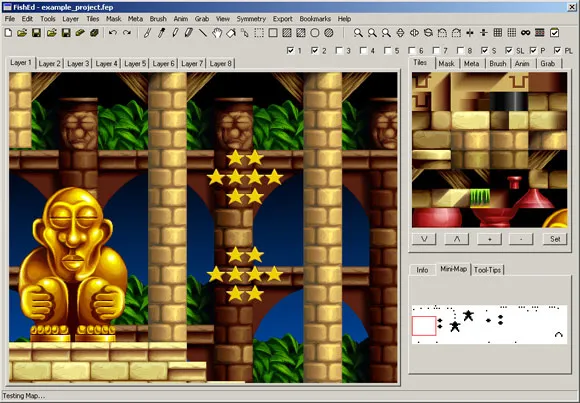Open the Meta tab in the right panel
This screenshot has height=403, width=580.
coord(472,64)
